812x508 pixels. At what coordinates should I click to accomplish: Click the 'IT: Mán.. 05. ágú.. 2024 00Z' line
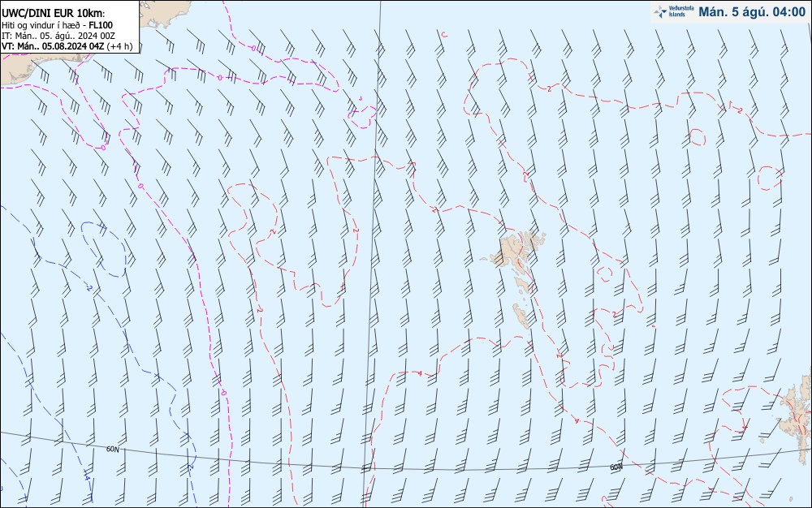58,36
